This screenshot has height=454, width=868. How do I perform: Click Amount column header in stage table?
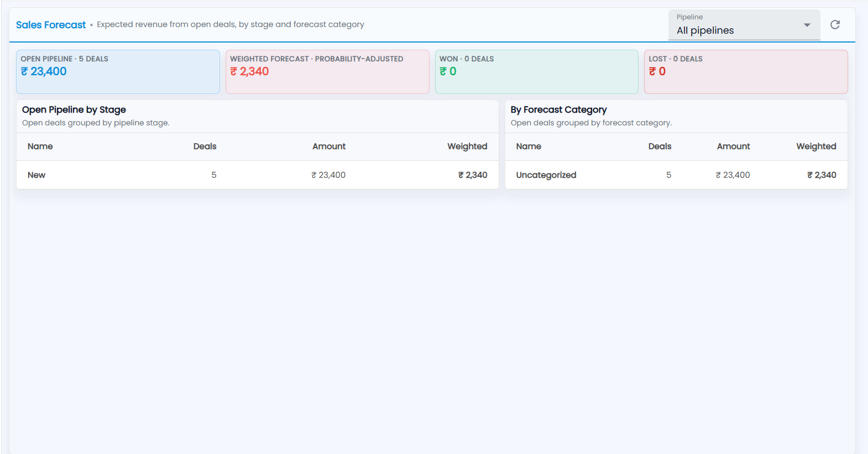pyautogui.click(x=329, y=146)
